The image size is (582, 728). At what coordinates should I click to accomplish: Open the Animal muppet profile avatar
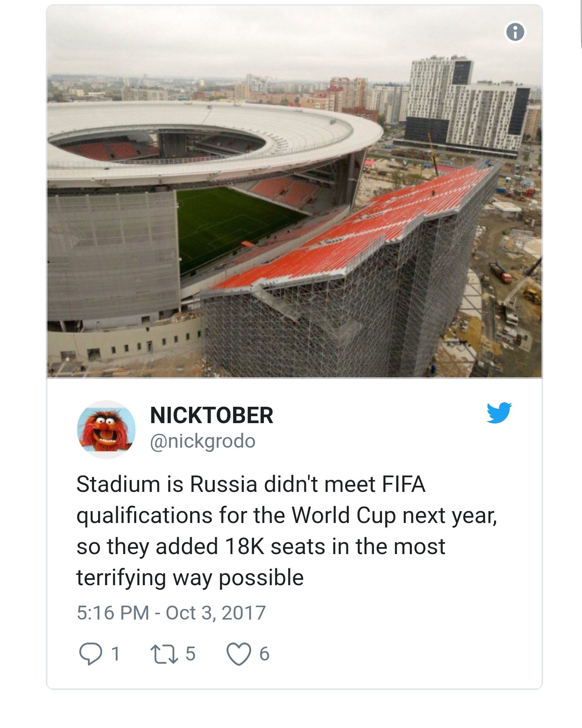106,429
